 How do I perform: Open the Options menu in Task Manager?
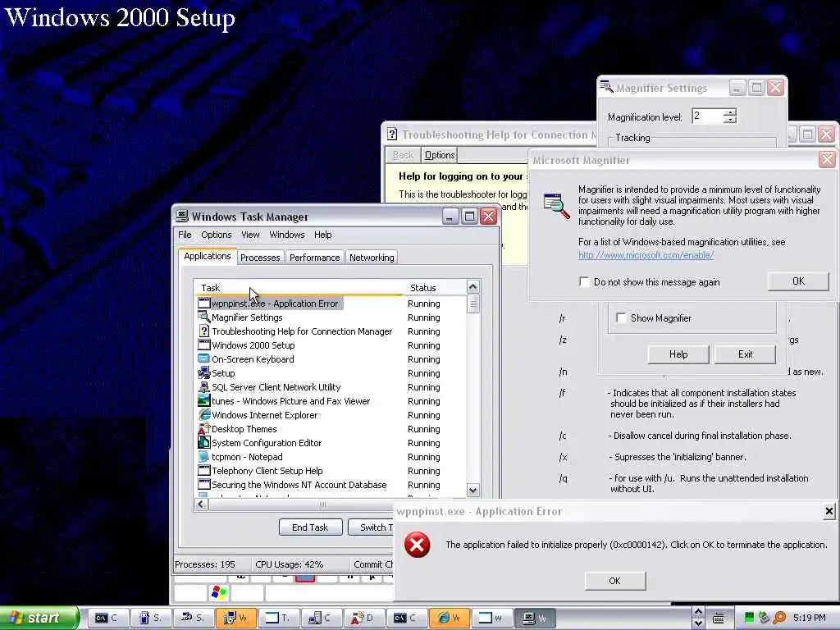point(217,235)
